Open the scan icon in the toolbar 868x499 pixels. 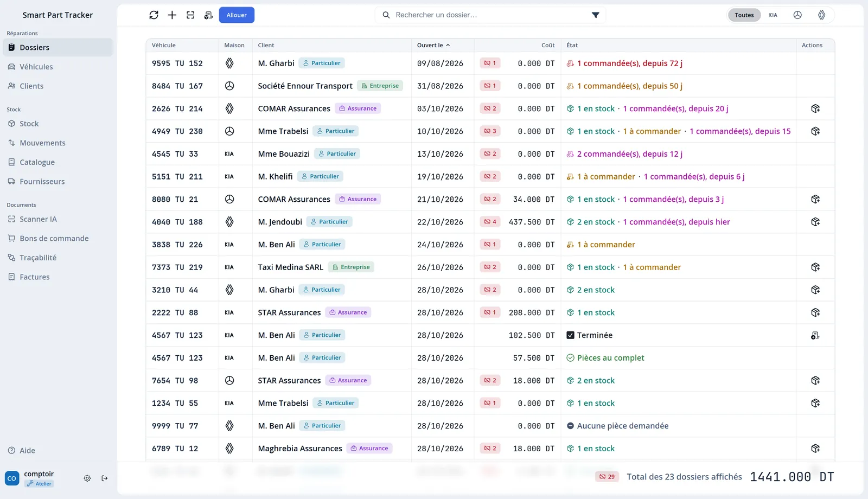(190, 15)
